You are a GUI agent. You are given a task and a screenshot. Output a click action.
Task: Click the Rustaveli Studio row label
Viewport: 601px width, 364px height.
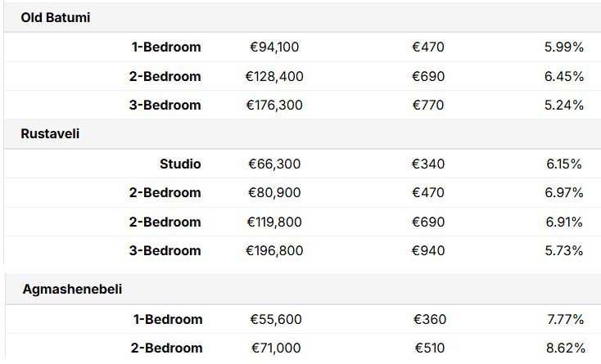coord(180,164)
